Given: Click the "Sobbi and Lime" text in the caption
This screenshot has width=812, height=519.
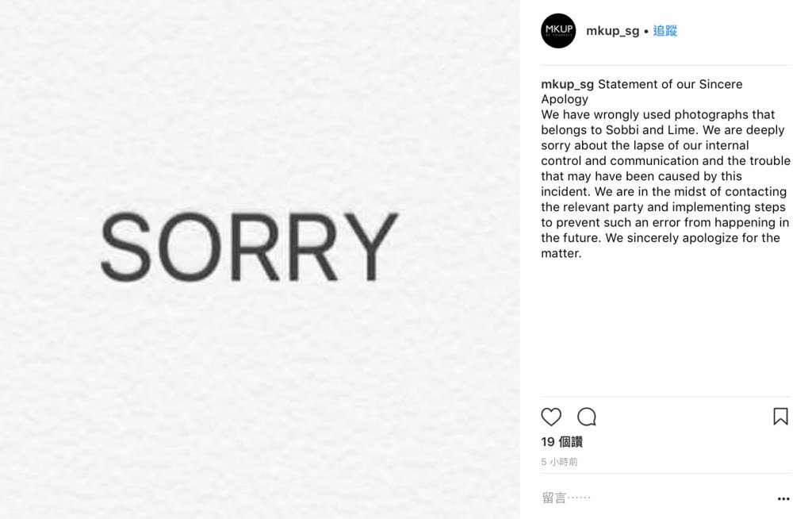Looking at the screenshot, I should (650, 129).
